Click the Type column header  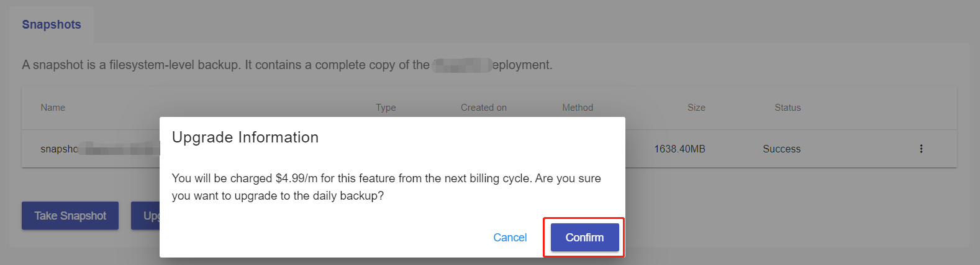[386, 108]
